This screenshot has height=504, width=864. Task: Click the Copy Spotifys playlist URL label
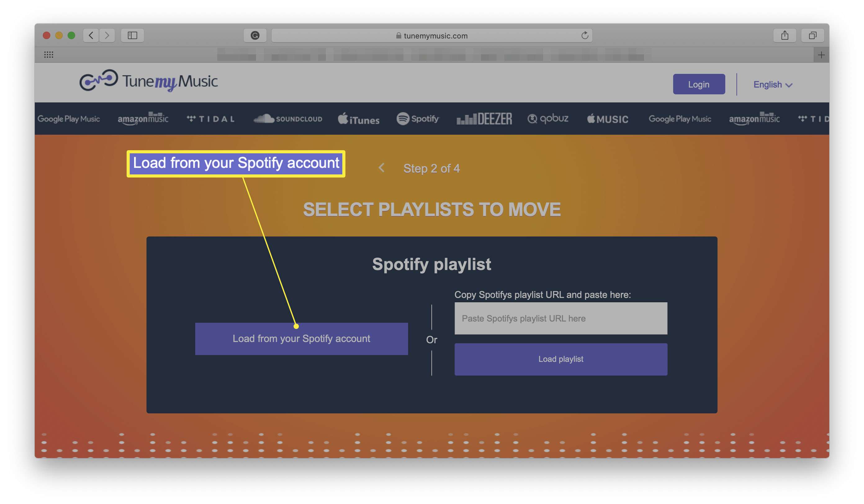pos(542,295)
